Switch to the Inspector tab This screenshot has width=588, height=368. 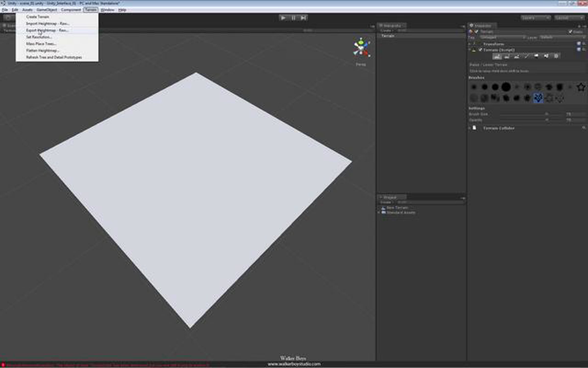482,26
